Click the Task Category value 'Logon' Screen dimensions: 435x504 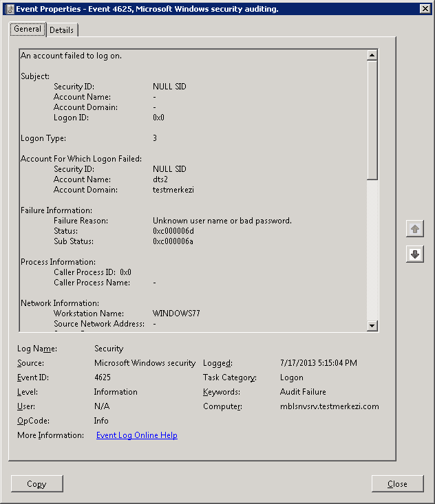click(x=292, y=377)
